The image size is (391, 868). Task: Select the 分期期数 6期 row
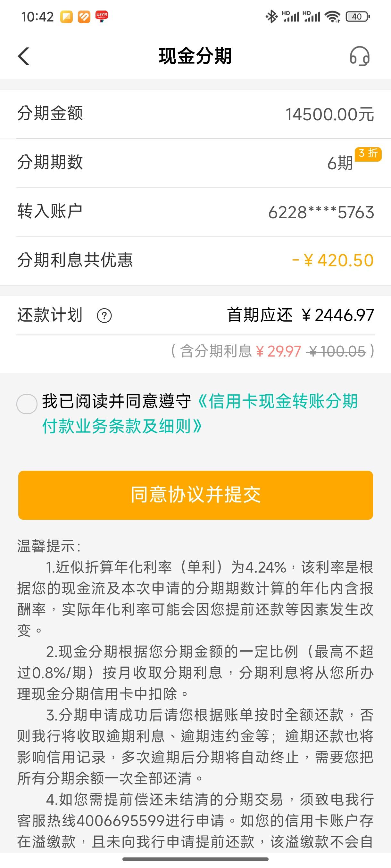click(196, 163)
